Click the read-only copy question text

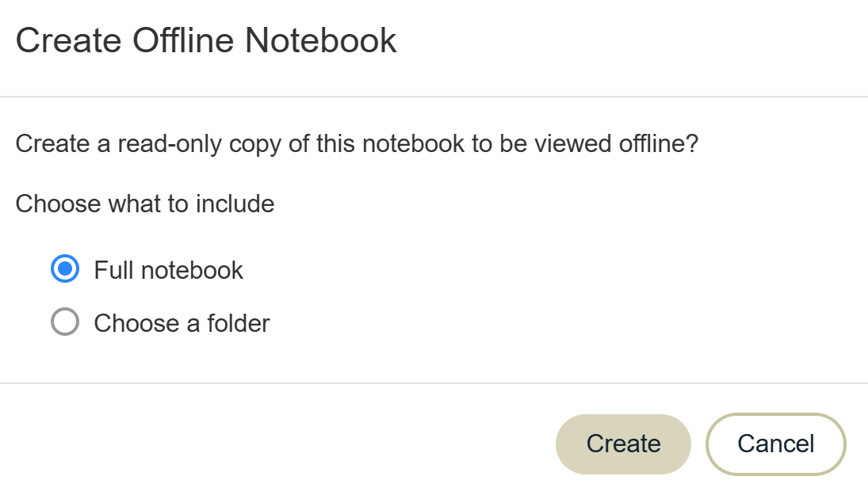pyautogui.click(x=357, y=145)
